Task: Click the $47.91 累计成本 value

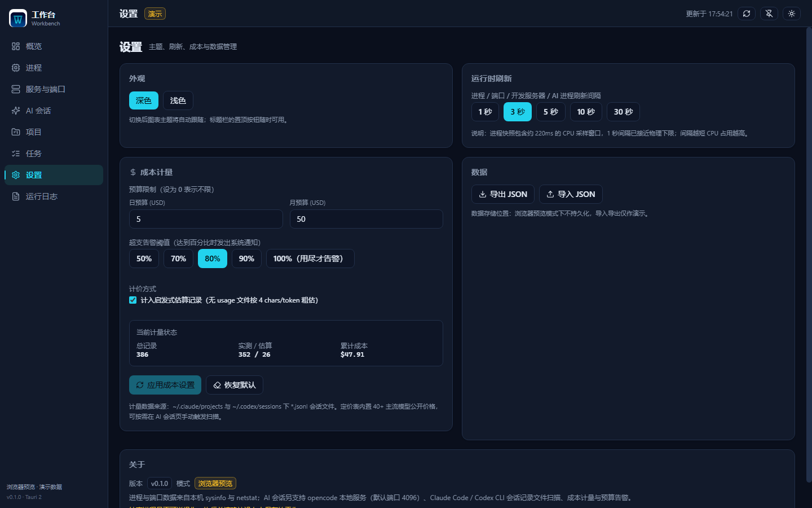Action: tap(352, 354)
